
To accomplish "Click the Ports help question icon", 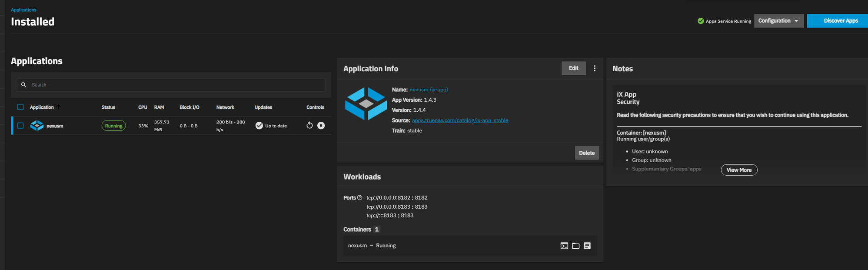I will coord(359,198).
